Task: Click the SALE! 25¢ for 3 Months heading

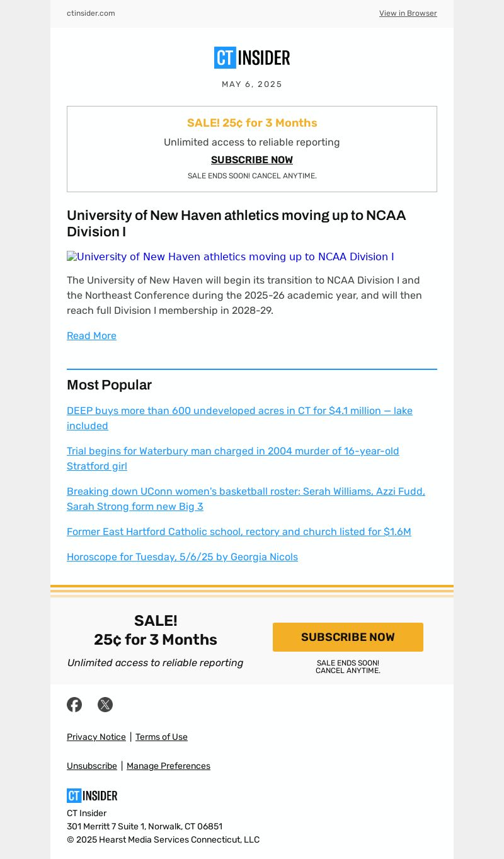Action: click(252, 123)
